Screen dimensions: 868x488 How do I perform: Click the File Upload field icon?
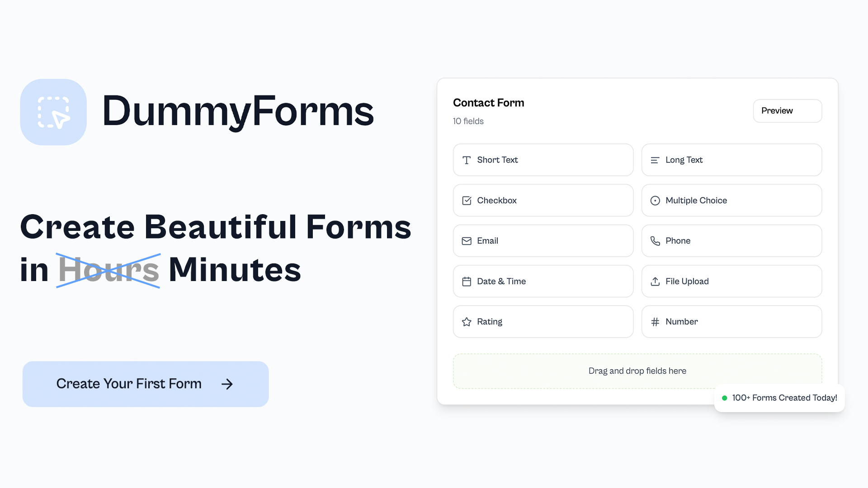click(655, 281)
